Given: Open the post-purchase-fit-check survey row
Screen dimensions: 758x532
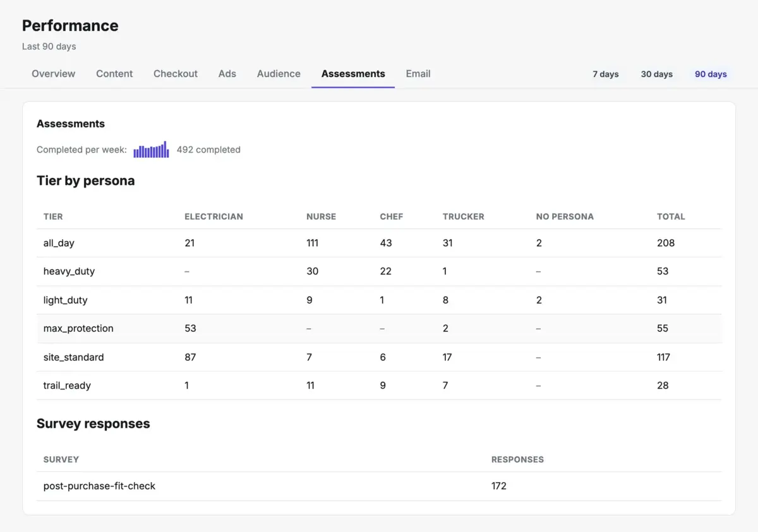Looking at the screenshot, I should click(379, 487).
